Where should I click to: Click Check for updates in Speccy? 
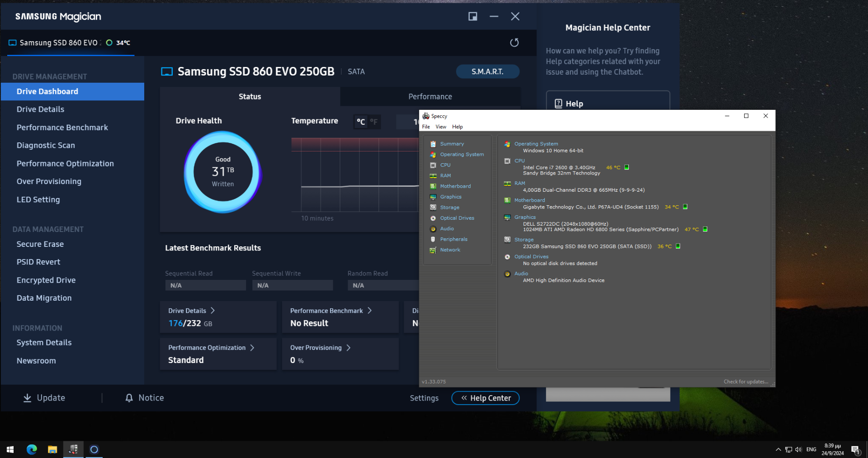click(x=745, y=382)
